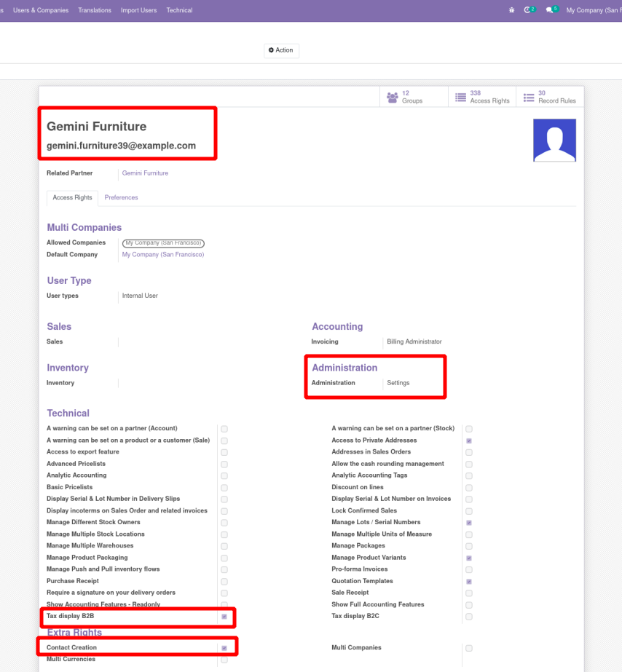Open the Technical top menu
This screenshot has width=622, height=672.
point(179,10)
